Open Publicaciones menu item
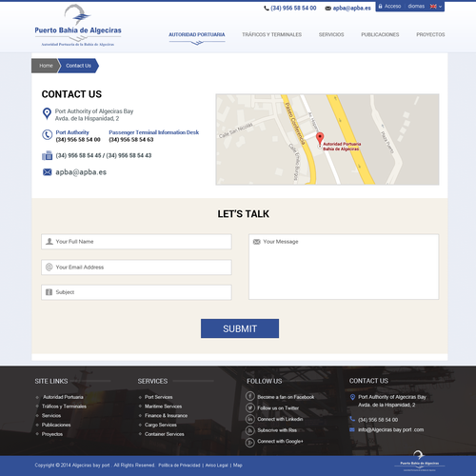Viewport: 476px width, 476px height. (x=380, y=34)
